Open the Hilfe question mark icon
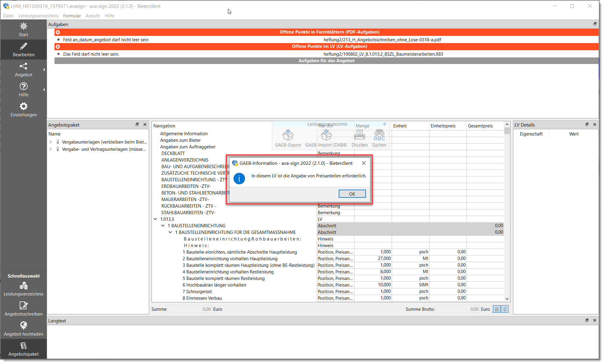Screen dimensions: 604x364 click(x=23, y=86)
